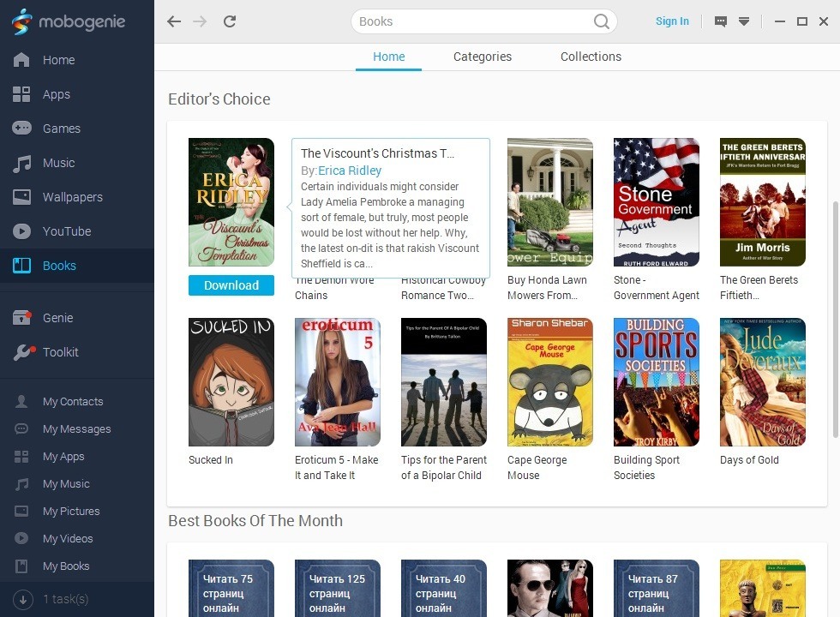
Task: Open the Games section icon
Action: click(21, 129)
